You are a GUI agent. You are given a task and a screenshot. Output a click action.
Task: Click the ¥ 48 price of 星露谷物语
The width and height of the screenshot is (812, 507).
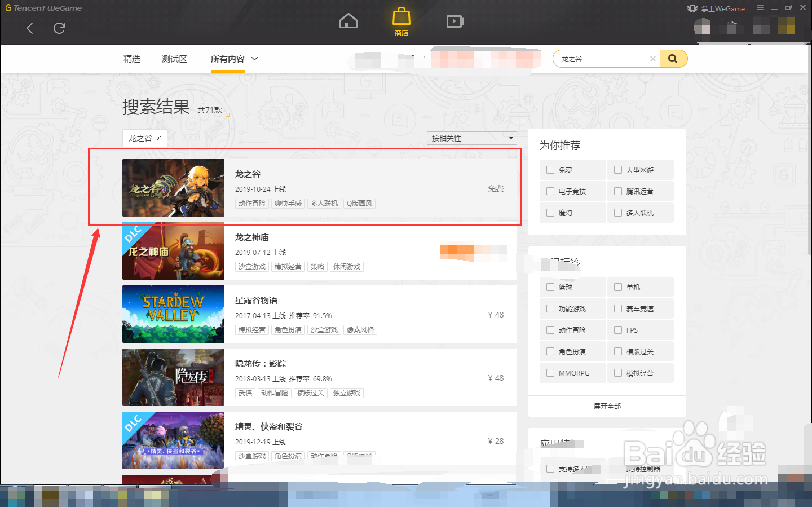click(496, 315)
